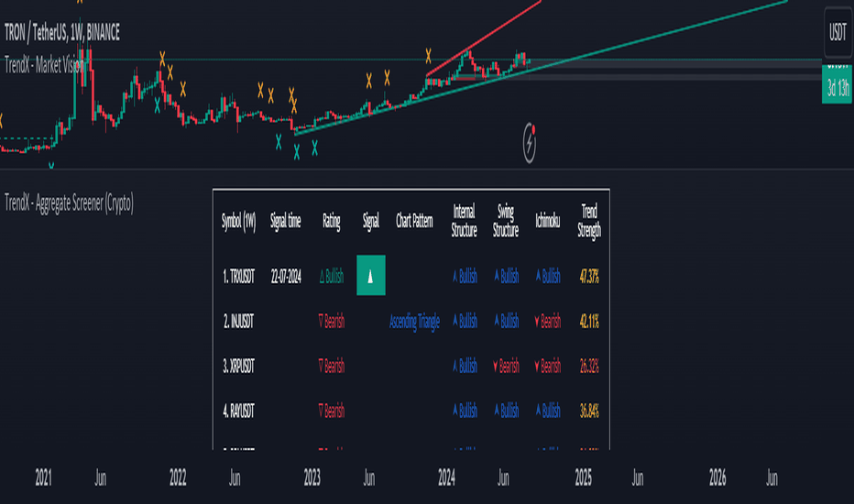The height and width of the screenshot is (504, 854).
Task: Click the Chart Pattern column header
Action: 414,221
